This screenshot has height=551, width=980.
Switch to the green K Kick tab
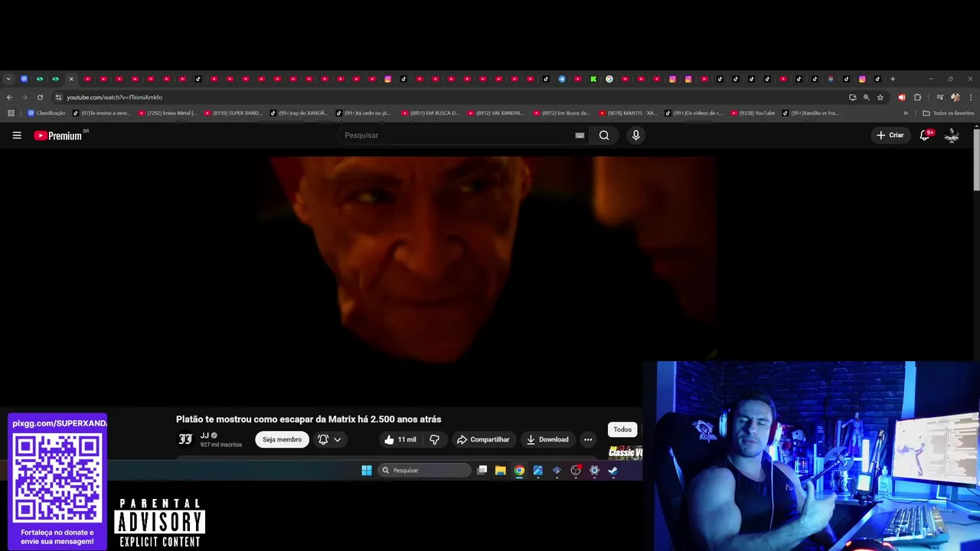tap(593, 79)
